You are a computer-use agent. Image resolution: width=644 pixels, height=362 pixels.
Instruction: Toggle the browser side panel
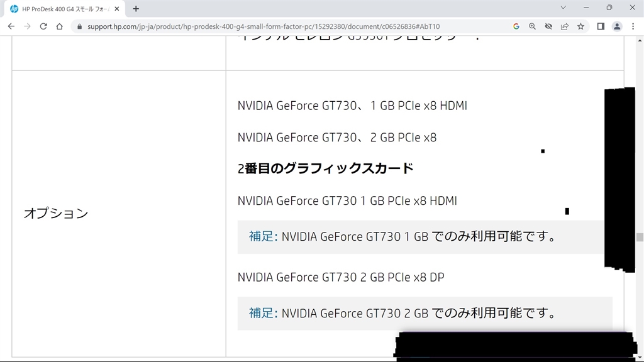(x=601, y=26)
